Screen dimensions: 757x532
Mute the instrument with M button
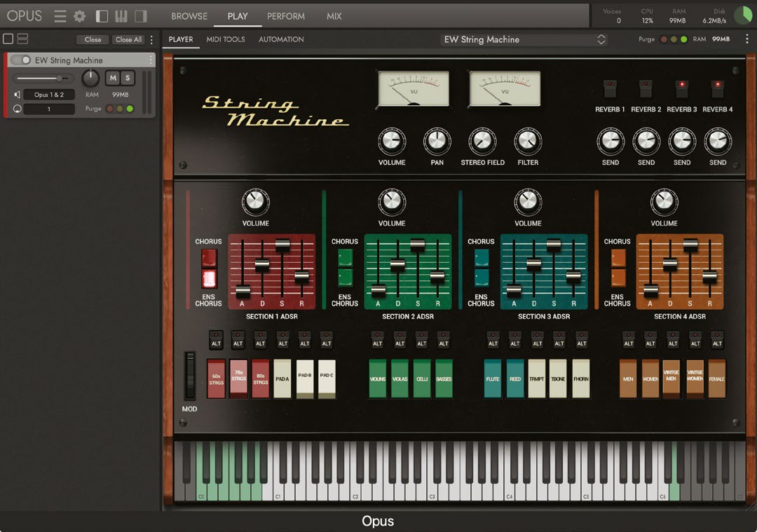click(x=113, y=78)
